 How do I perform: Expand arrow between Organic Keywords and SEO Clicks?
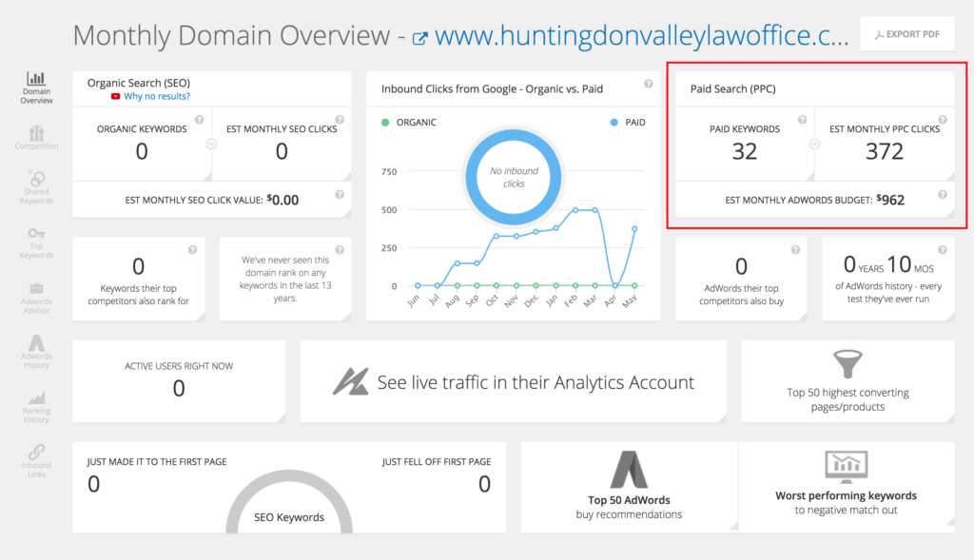point(211,145)
